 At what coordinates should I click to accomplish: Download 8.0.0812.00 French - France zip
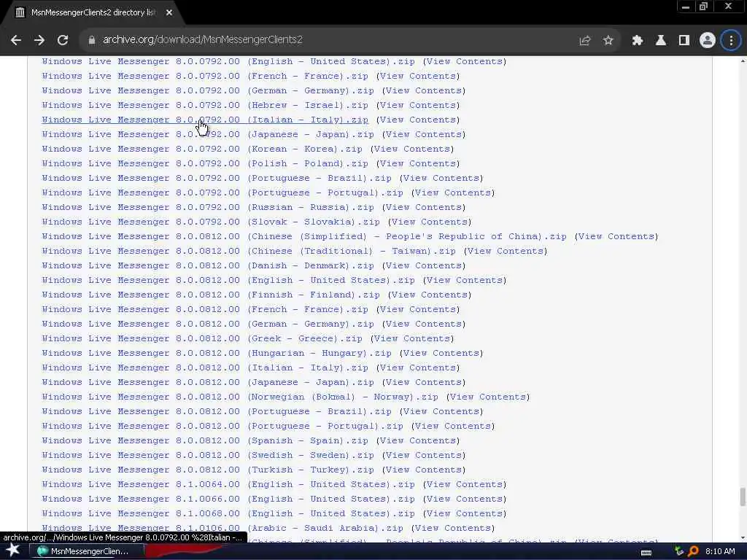point(205,309)
